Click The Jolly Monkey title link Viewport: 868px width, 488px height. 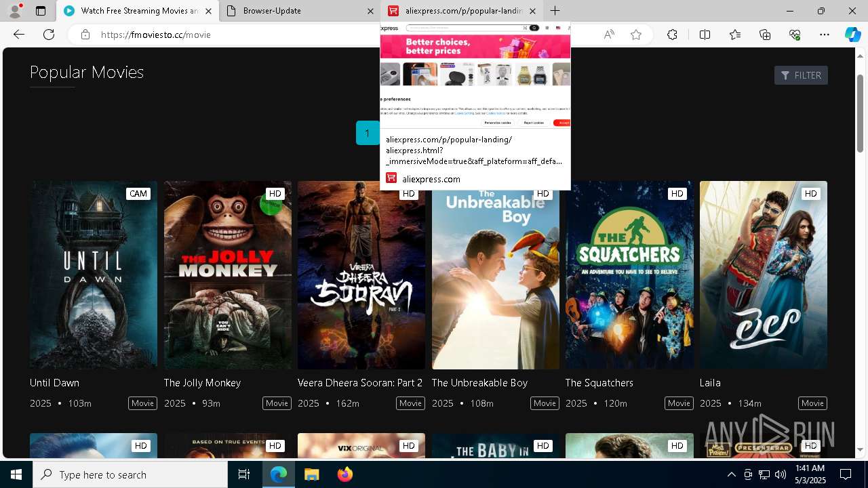[x=202, y=383]
